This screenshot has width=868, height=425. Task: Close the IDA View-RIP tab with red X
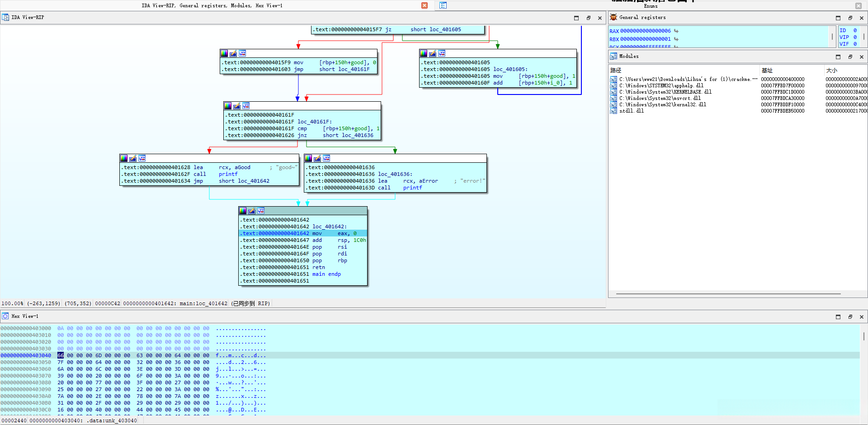pyautogui.click(x=425, y=5)
